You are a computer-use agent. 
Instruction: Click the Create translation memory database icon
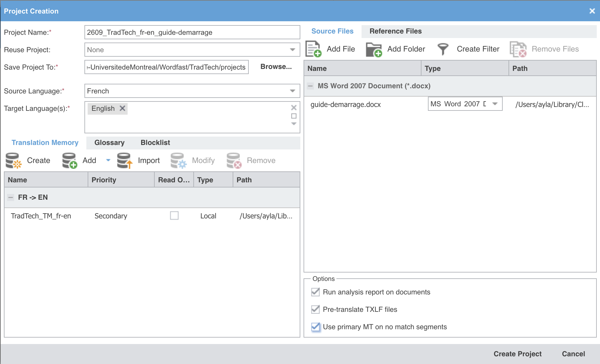coord(14,160)
